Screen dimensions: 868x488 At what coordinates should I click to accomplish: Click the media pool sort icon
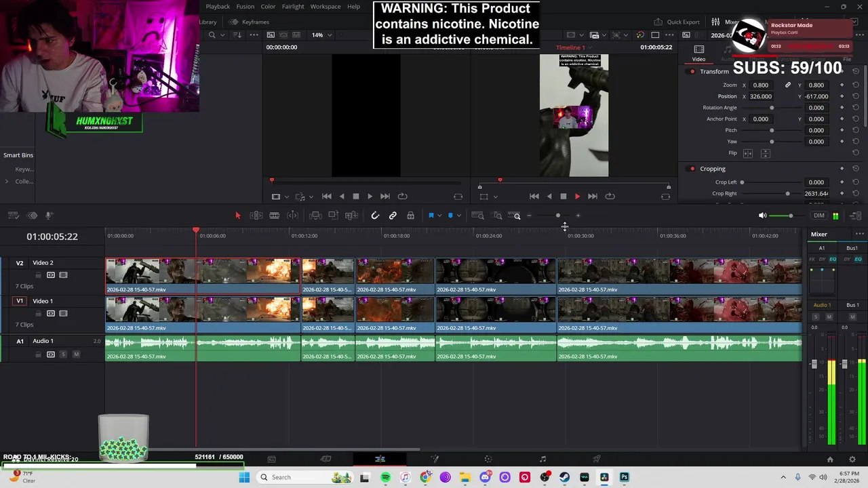237,35
